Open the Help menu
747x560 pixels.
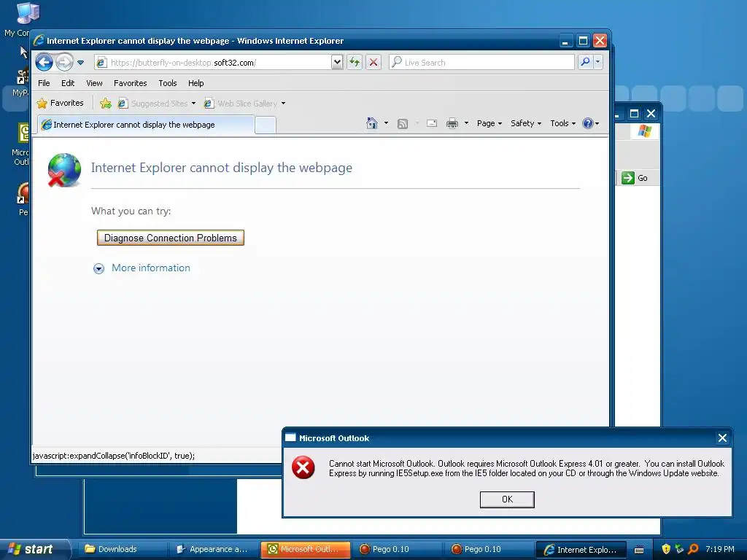196,83
